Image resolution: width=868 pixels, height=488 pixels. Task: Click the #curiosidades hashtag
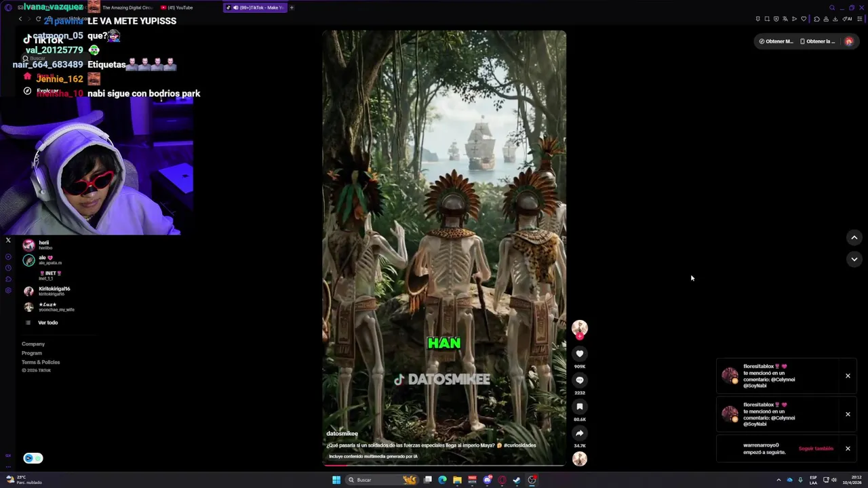pyautogui.click(x=519, y=445)
